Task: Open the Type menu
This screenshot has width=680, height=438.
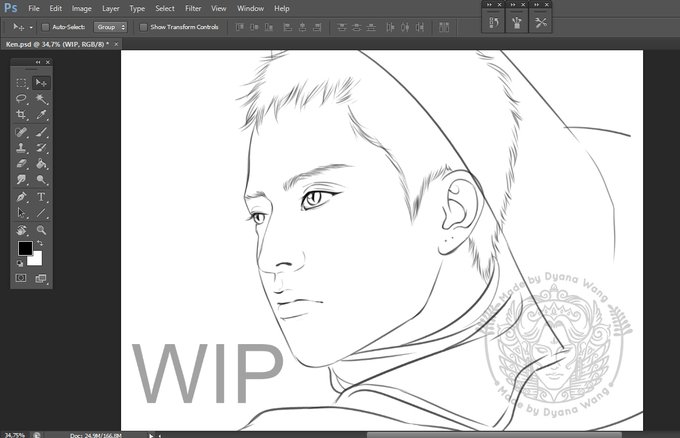Action: [x=137, y=8]
